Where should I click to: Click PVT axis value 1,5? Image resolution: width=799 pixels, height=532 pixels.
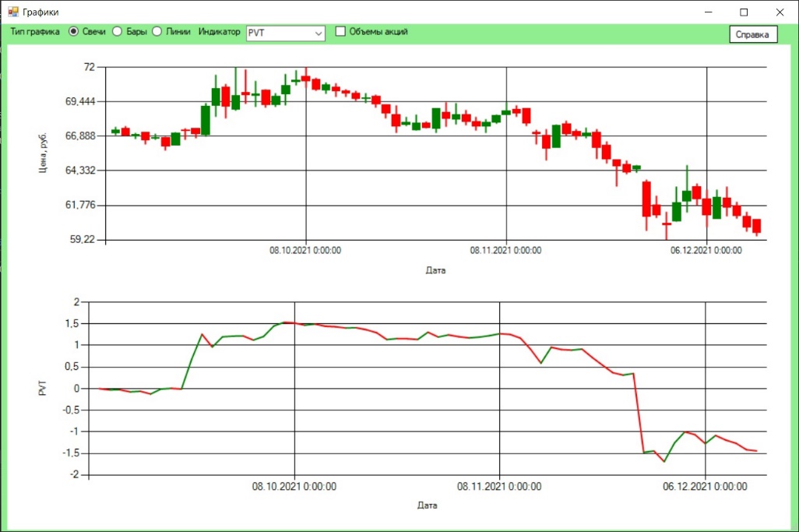pos(73,323)
